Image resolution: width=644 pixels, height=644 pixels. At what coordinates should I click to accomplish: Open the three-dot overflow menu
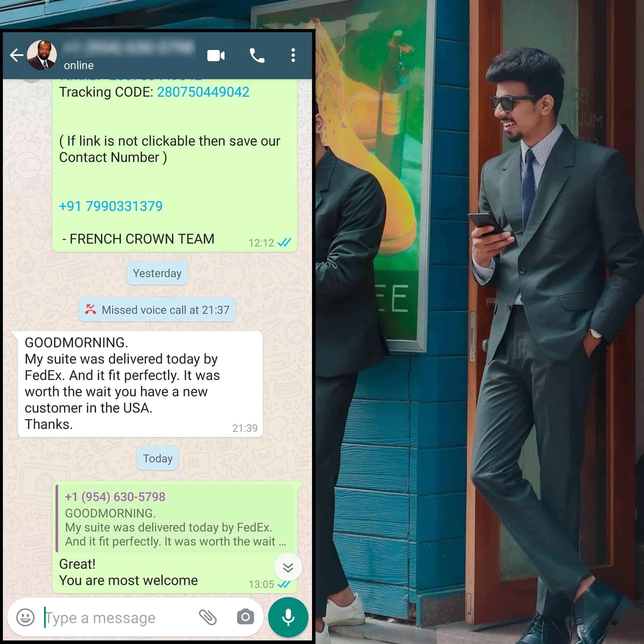coord(293,55)
